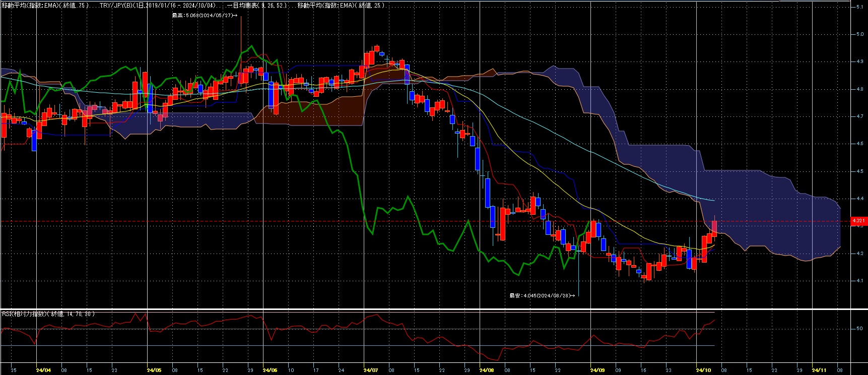Click the 24/10 date axis marker
Screen dimensions: 868x375
(x=703, y=370)
